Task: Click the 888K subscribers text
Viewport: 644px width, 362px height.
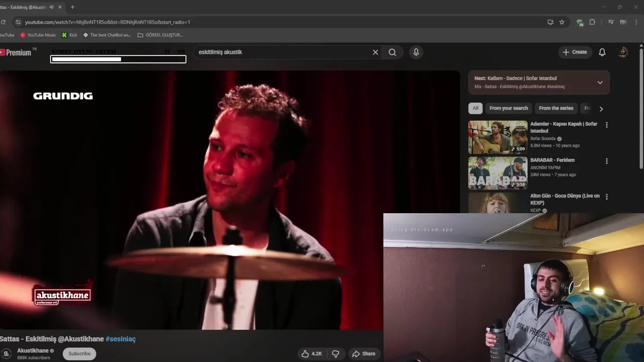Action: pyautogui.click(x=34, y=358)
